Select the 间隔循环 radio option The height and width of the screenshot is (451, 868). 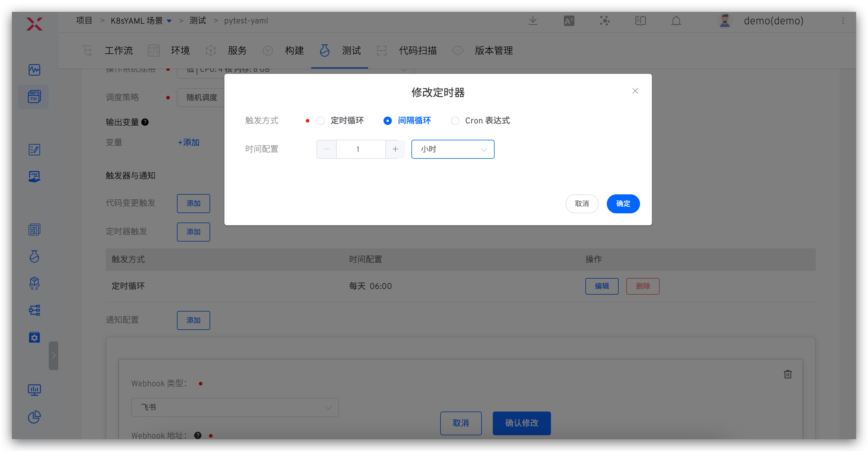point(387,120)
